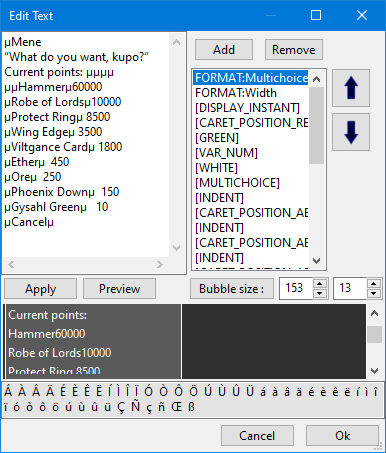Select the [GREEN] code entry
This screenshot has height=453, width=386.
pyautogui.click(x=251, y=138)
